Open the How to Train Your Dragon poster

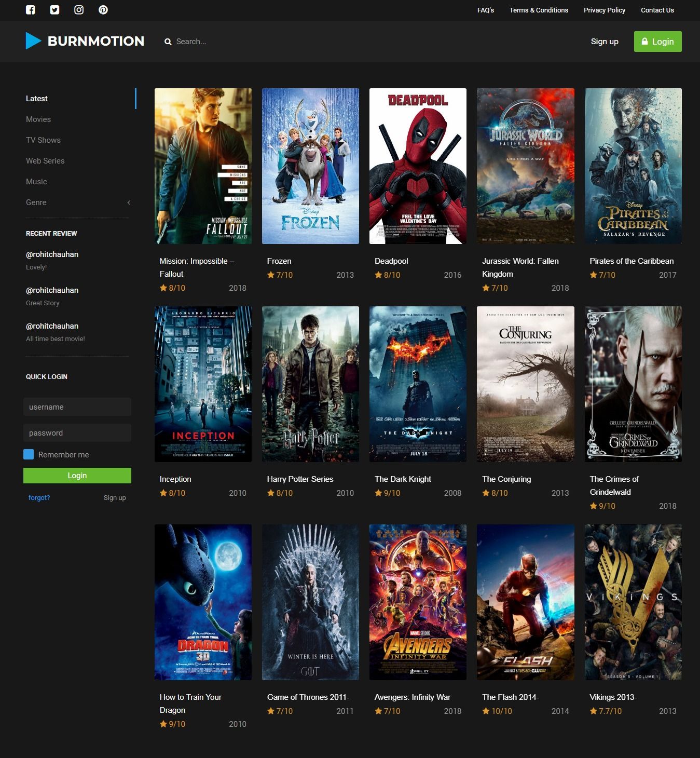[203, 602]
